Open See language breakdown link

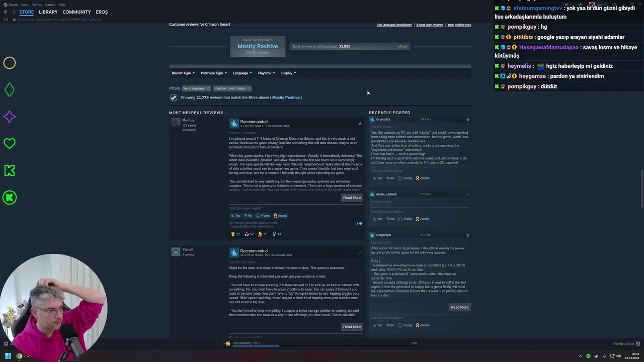pyautogui.click(x=394, y=25)
